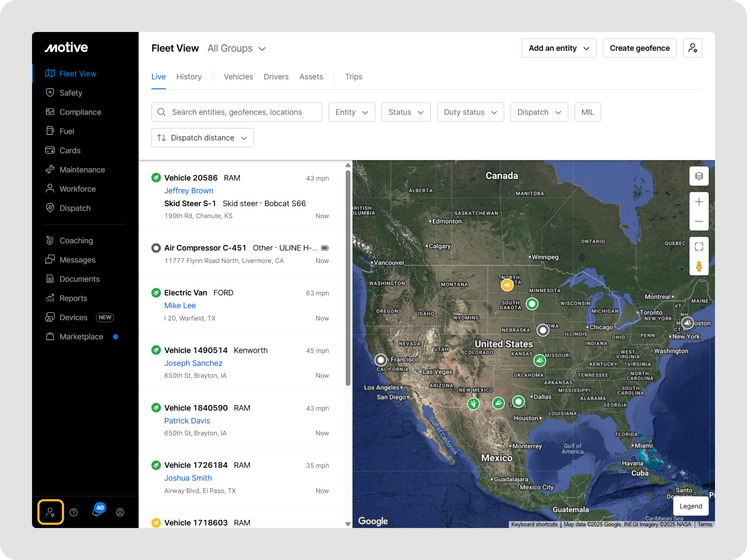This screenshot has height=560, width=747.
Task: Zoom out on the map
Action: 699,221
